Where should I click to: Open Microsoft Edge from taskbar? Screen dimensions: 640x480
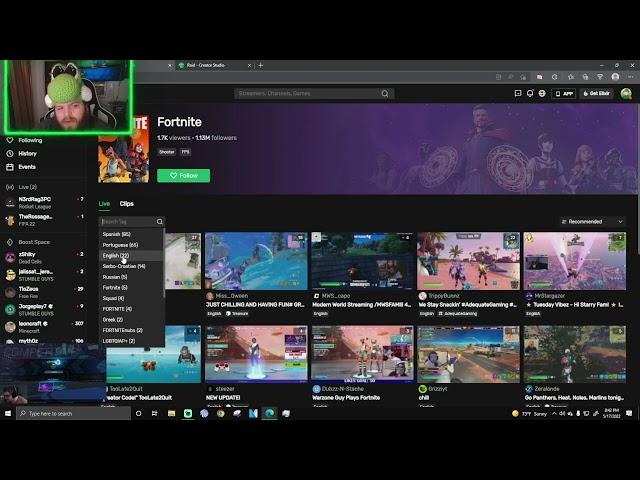pyautogui.click(x=269, y=413)
